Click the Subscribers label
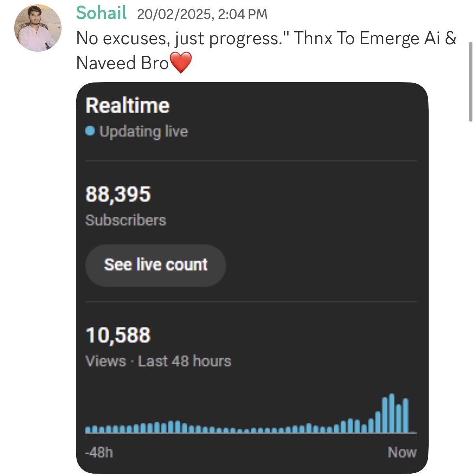 pyautogui.click(x=126, y=220)
